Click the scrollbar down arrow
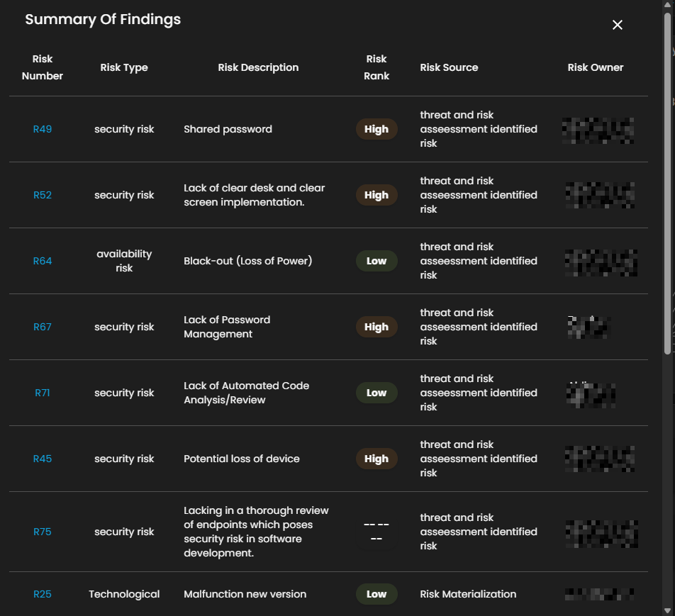This screenshot has height=616, width=675. point(667,610)
